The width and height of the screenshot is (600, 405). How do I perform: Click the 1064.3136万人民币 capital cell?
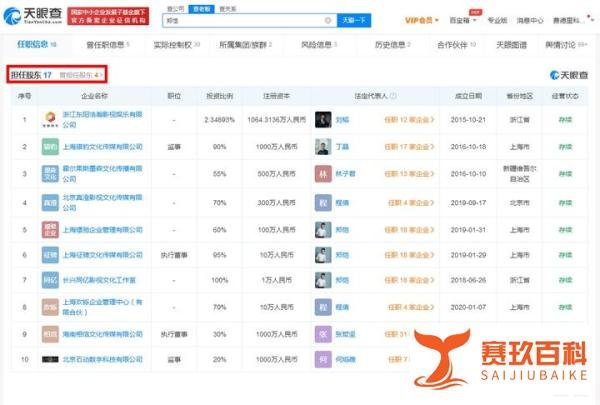point(276,120)
